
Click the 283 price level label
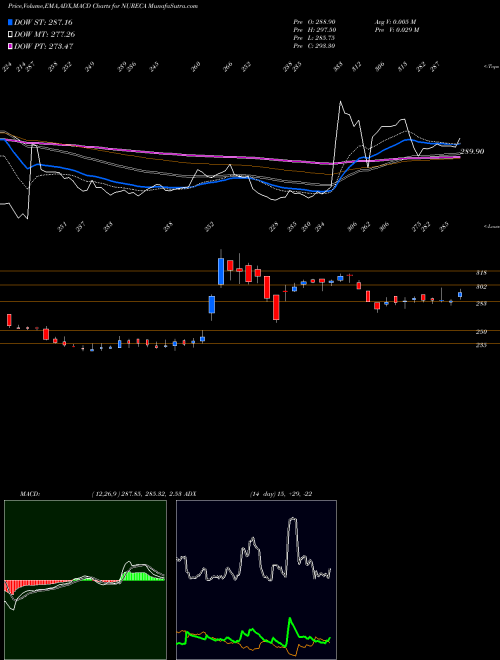pyautogui.click(x=481, y=303)
